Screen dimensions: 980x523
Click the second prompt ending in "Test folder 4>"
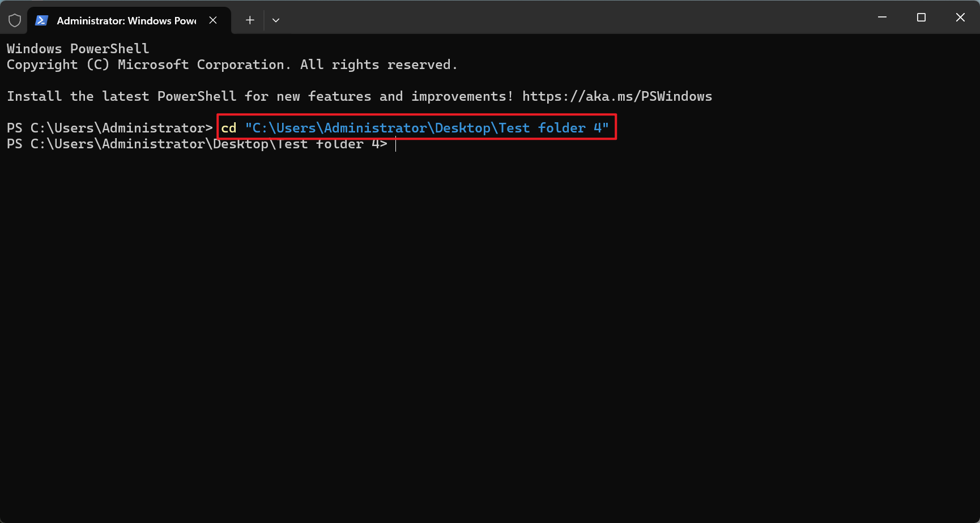[x=197, y=144]
